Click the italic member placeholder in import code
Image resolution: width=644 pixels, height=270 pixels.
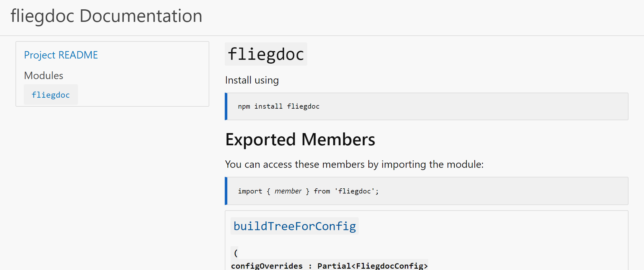(x=288, y=191)
